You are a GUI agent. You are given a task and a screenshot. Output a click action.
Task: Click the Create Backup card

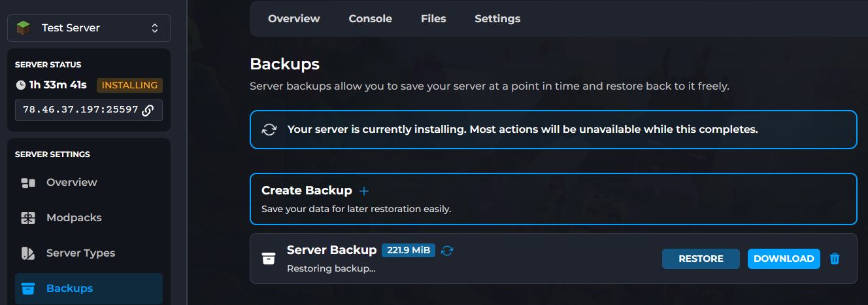(553, 199)
